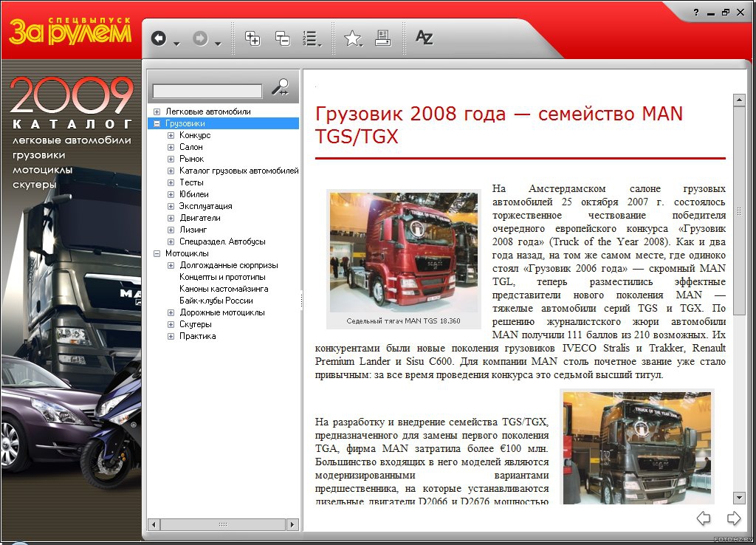Open the Рынок tree item

coord(191,159)
